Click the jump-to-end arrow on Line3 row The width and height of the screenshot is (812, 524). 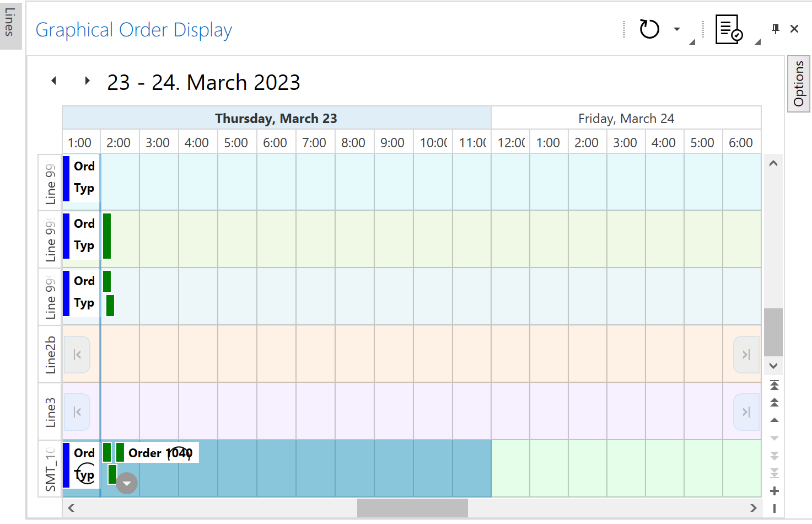pyautogui.click(x=746, y=411)
